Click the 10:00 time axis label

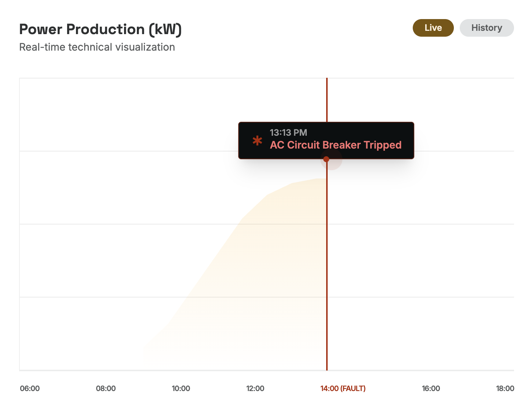pyautogui.click(x=181, y=388)
